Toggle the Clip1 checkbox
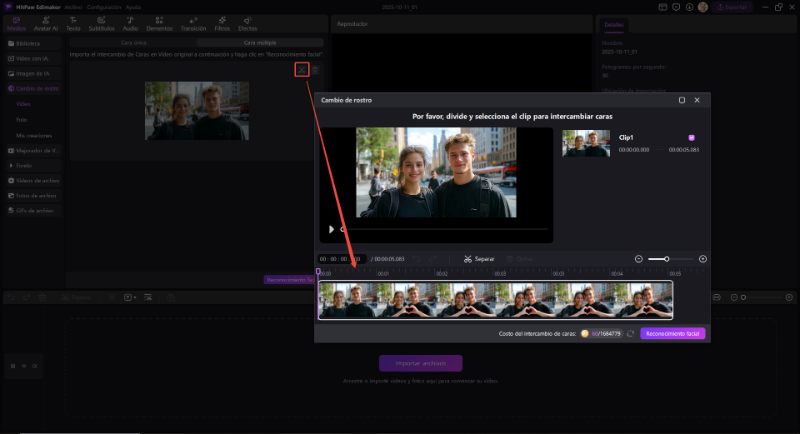Viewport: 800px width, 434px height. pyautogui.click(x=691, y=138)
